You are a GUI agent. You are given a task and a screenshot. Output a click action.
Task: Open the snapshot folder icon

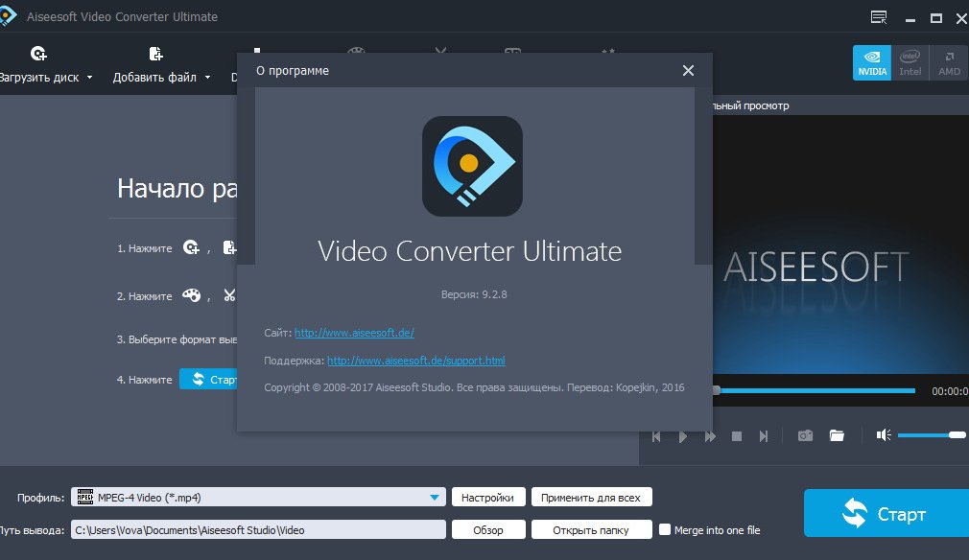[837, 436]
